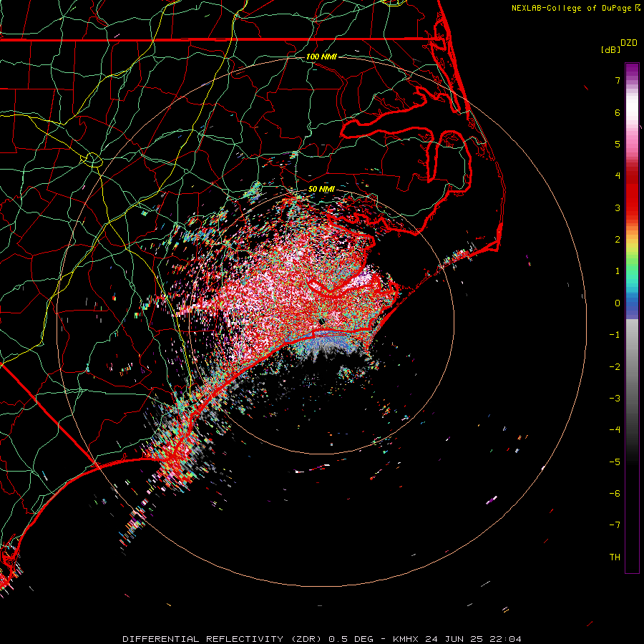Click the 7 dB value on color scale

click(x=618, y=80)
